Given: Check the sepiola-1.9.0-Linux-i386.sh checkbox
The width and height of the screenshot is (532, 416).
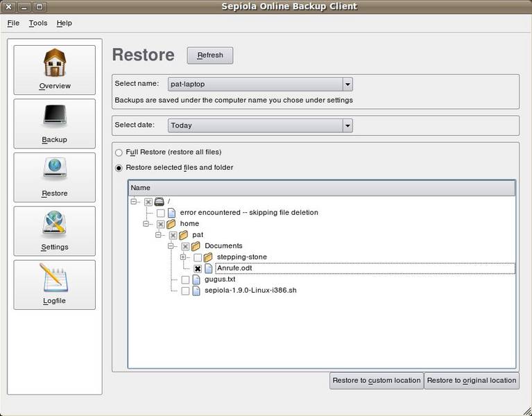Looking at the screenshot, I should coord(185,291).
